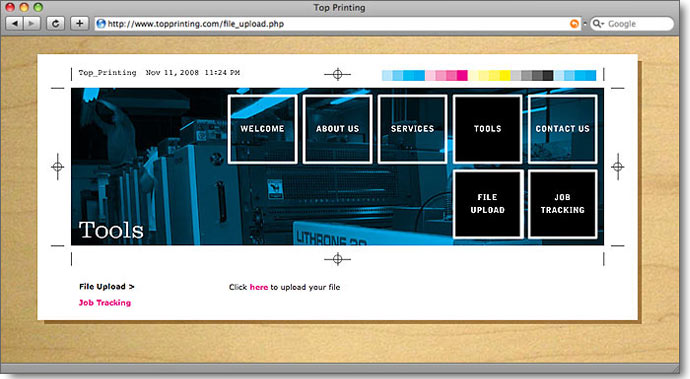Image resolution: width=690 pixels, height=379 pixels.
Task: Click the globe site icon in address bar
Action: [101, 24]
